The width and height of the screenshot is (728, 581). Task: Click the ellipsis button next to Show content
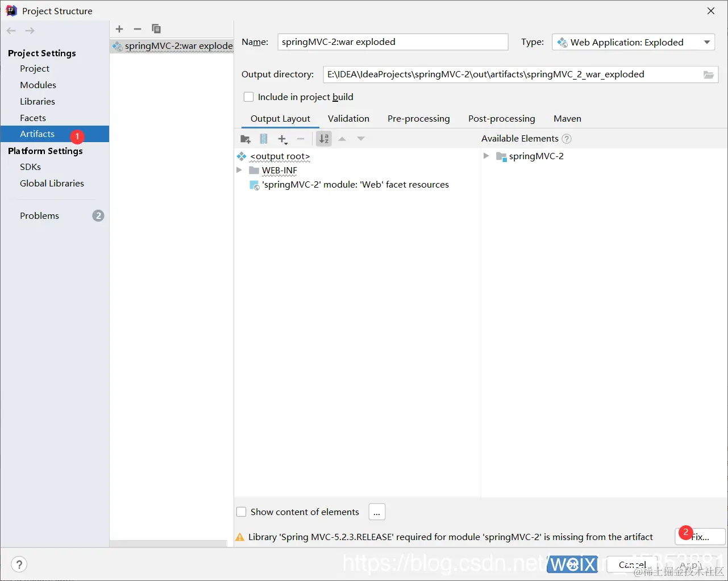[x=377, y=512]
